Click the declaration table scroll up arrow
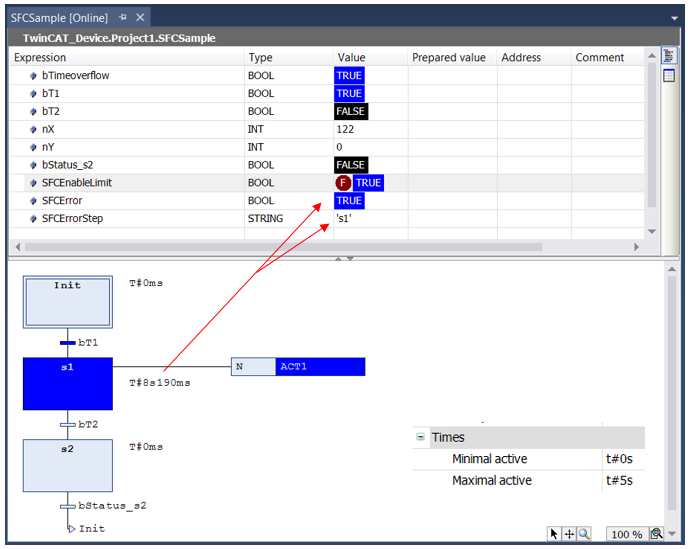This screenshot has height=549, width=691. [652, 56]
